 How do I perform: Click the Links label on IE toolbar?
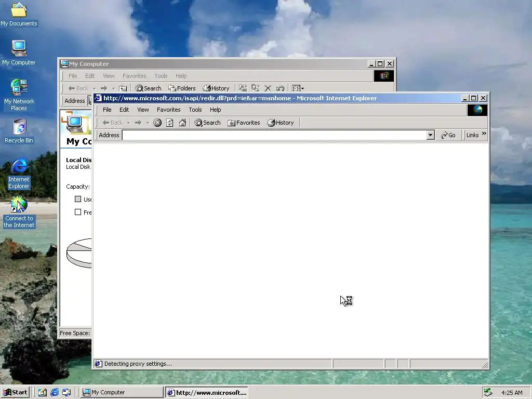tap(472, 135)
